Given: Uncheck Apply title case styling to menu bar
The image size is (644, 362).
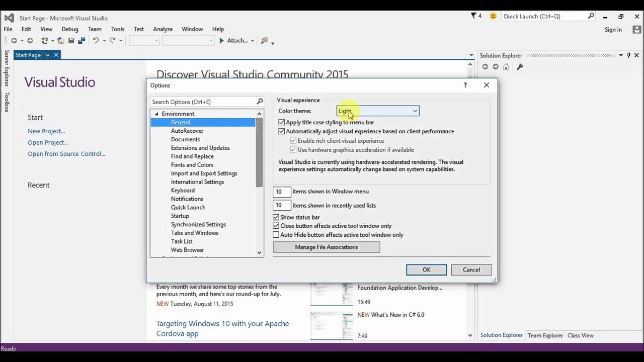Looking at the screenshot, I should tap(282, 122).
